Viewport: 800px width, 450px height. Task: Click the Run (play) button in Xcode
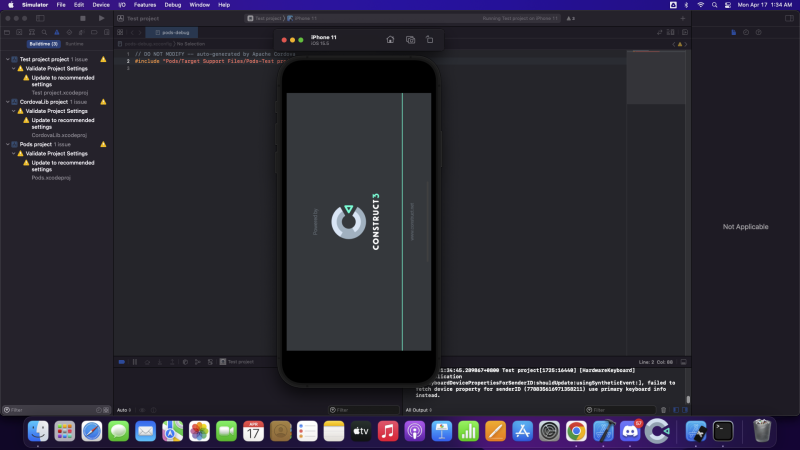(102, 18)
